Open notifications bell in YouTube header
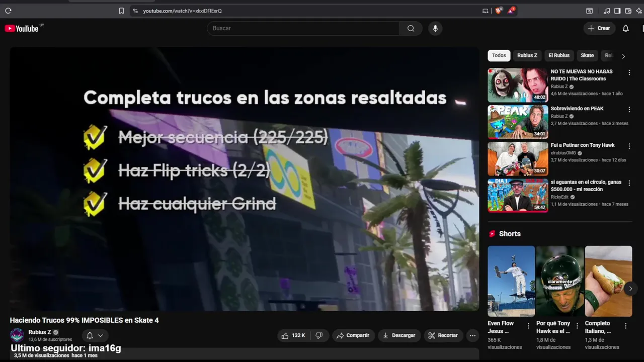The width and height of the screenshot is (644, 362). coord(625,28)
